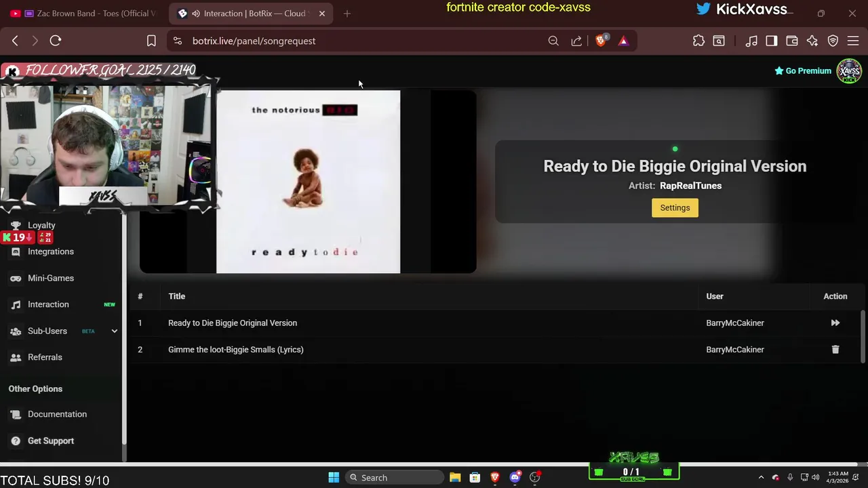Select the Loyalty sidebar item
This screenshot has width=868, height=488.
41,225
